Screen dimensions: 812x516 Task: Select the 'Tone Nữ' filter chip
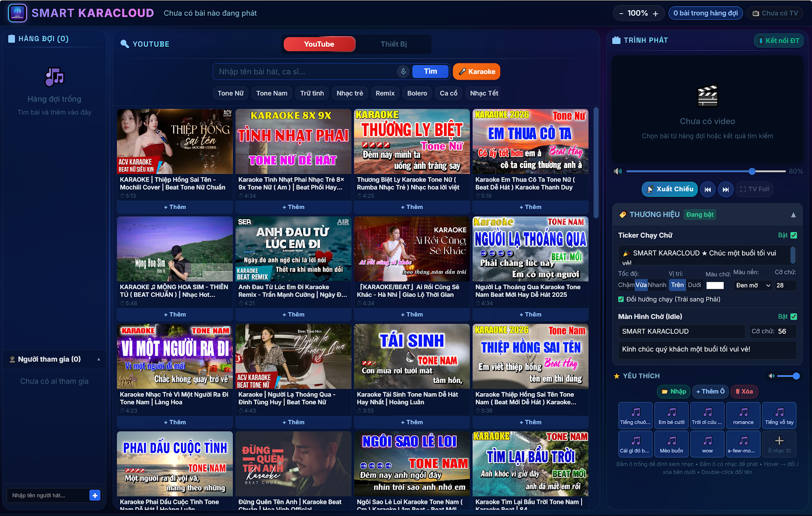coord(230,93)
